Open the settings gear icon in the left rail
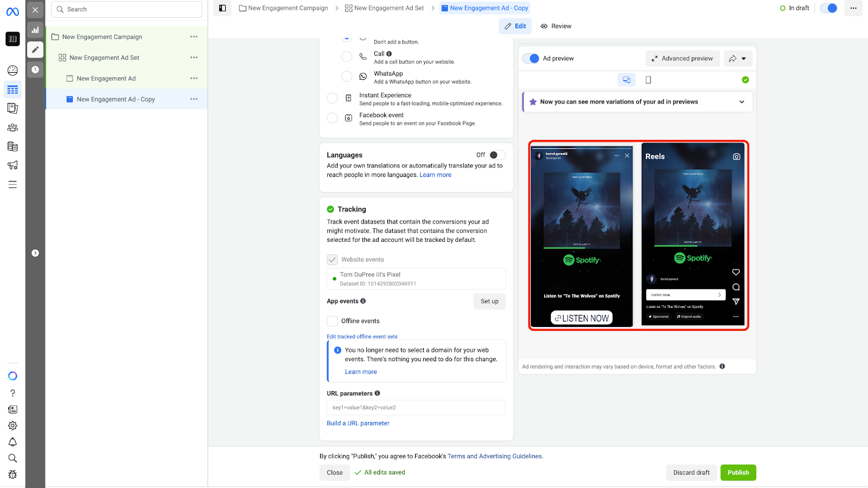This screenshot has height=488, width=868. pyautogui.click(x=12, y=426)
